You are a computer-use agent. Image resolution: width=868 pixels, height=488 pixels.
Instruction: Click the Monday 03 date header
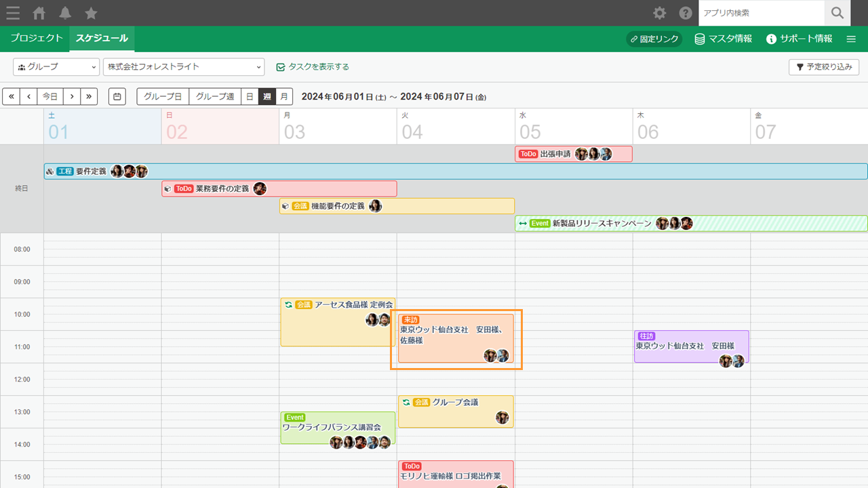tap(338, 126)
